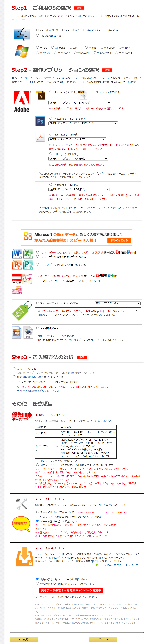Image resolution: width=146 pixels, height=644 pixels.
Task: Open the Illustrator PDF形式 version dropdown
Action: (77, 139)
